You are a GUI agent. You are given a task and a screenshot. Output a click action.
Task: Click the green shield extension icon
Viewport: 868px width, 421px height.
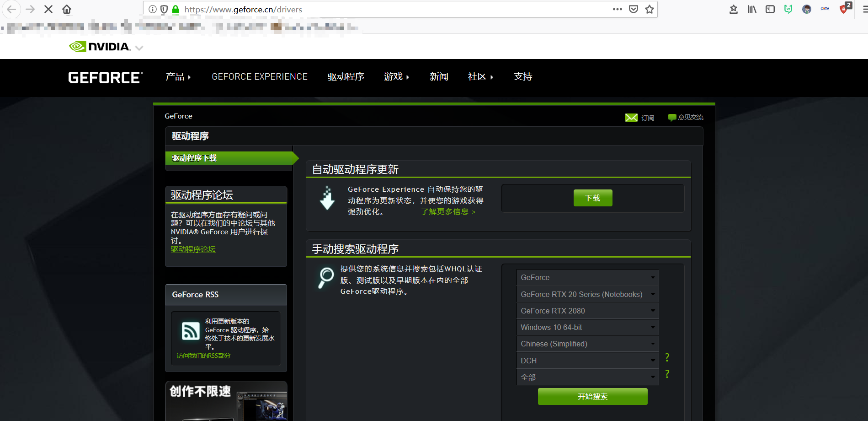[788, 9]
